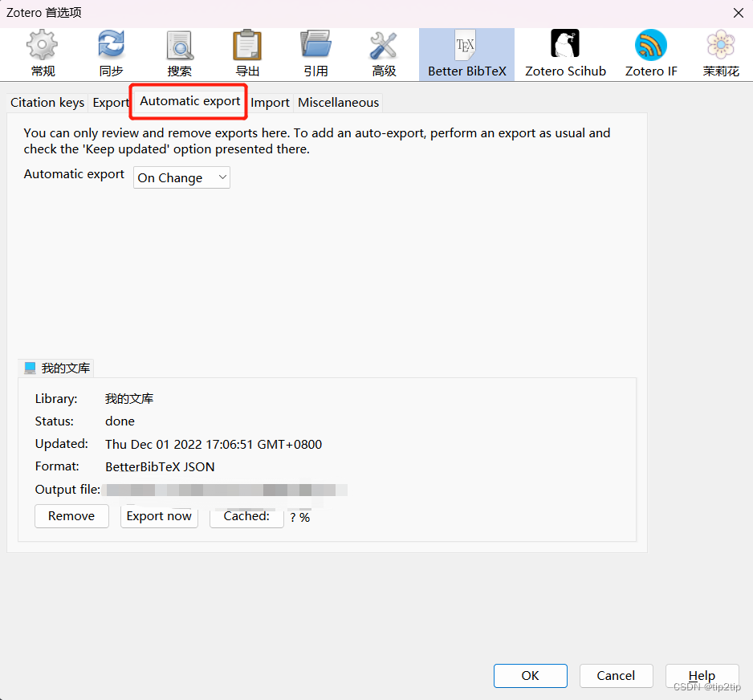The height and width of the screenshot is (700, 753).
Task: Confirm preferences with OK
Action: pos(530,675)
